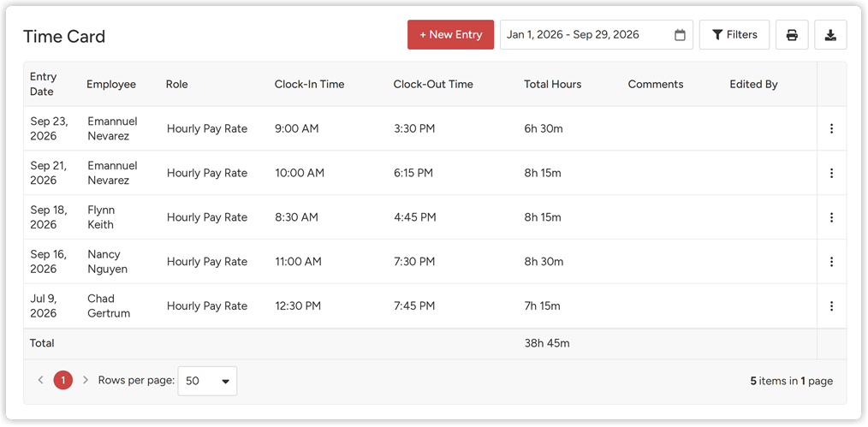Click the Clock-In Time column header

click(309, 84)
